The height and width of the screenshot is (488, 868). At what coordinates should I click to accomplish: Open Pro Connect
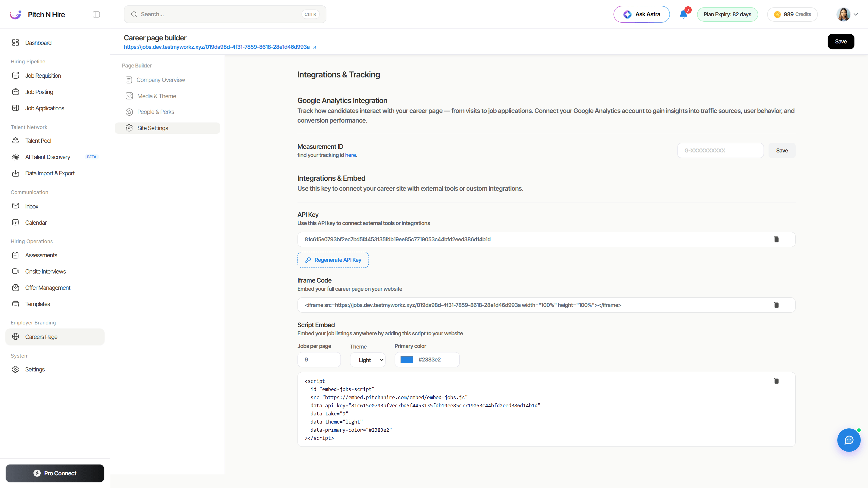pos(55,473)
